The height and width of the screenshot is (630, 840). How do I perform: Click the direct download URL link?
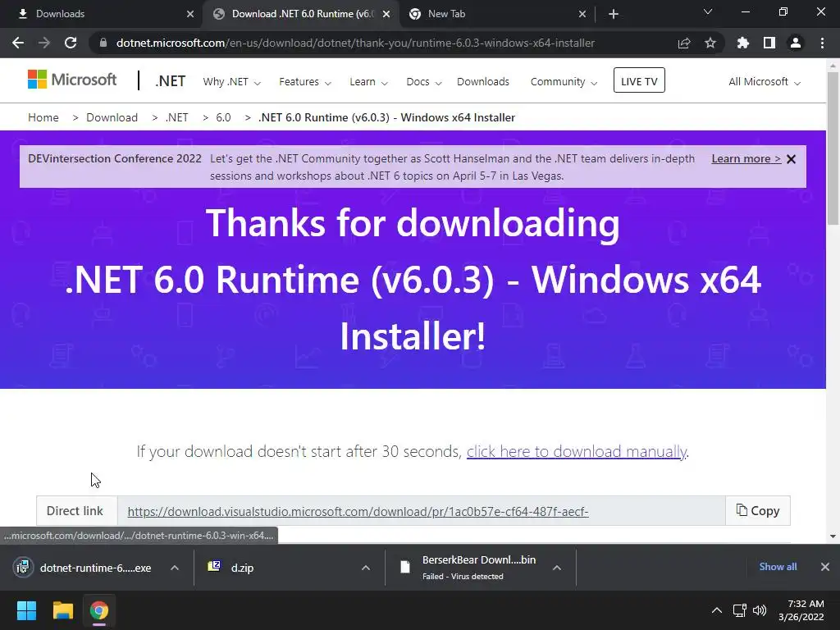point(358,512)
